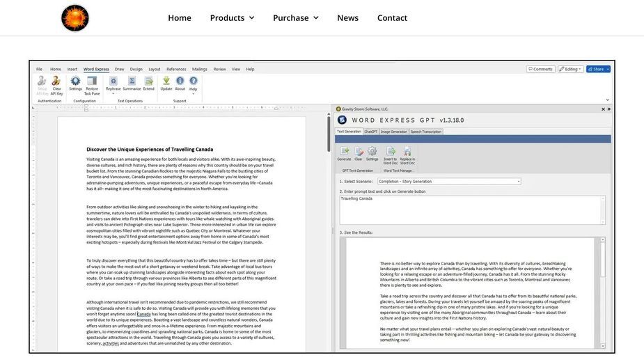
Task: Switch to the ChatGPT pane tab
Action: [x=370, y=132]
